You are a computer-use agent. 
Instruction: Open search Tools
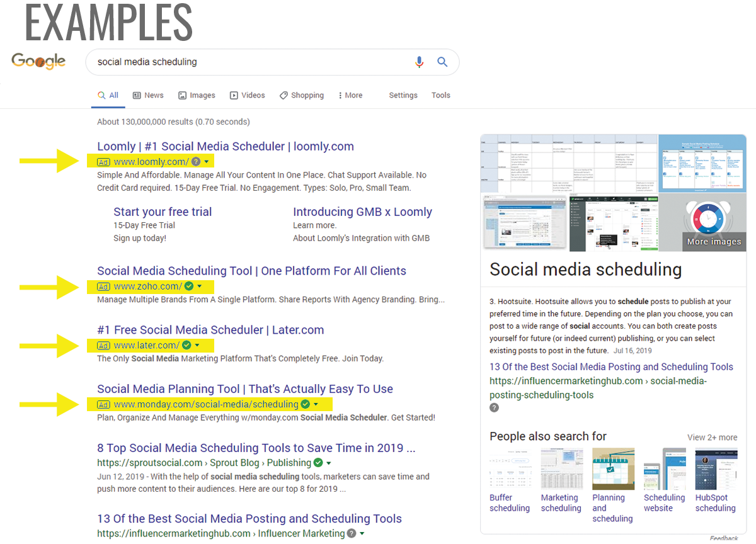[441, 95]
